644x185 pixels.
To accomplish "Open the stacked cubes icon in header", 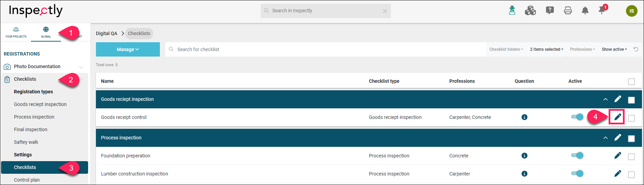I will 530,11.
